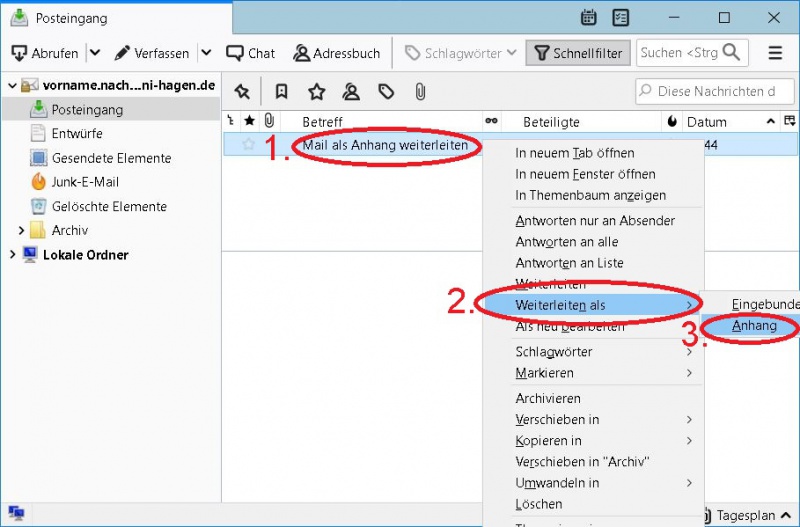Choose Verschieben in "Archiv"
Image resolution: width=800 pixels, height=527 pixels.
coord(582,462)
